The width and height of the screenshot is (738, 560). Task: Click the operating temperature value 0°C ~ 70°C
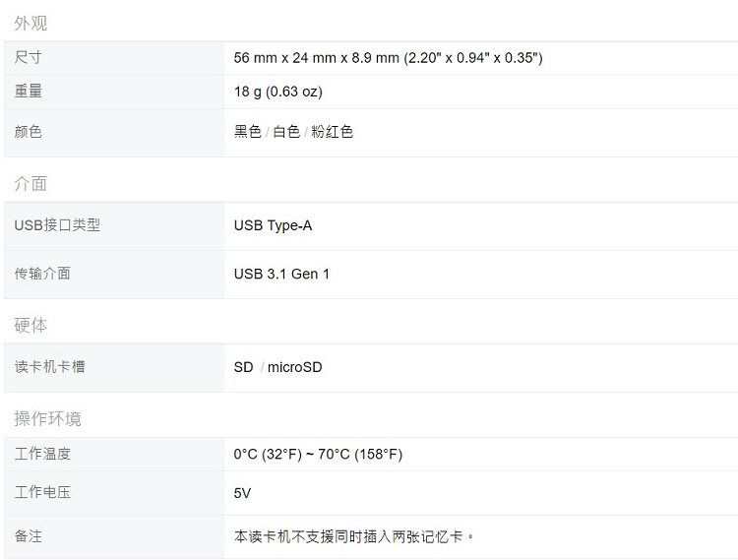(318, 454)
